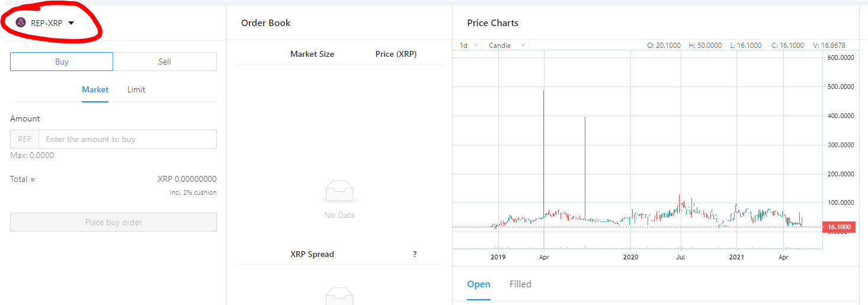Click the red 16.1000 price marker

[x=839, y=227]
